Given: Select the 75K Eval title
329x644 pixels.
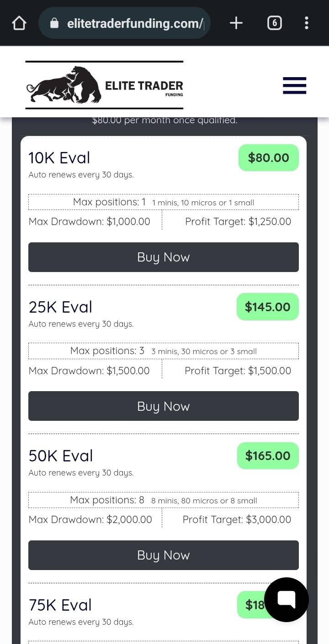Looking at the screenshot, I should tap(60, 605).
